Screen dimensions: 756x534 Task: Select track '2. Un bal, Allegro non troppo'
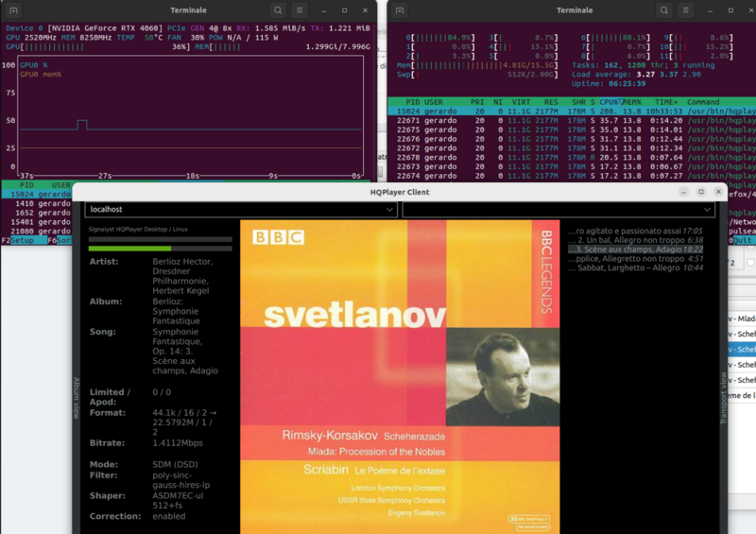(x=635, y=240)
